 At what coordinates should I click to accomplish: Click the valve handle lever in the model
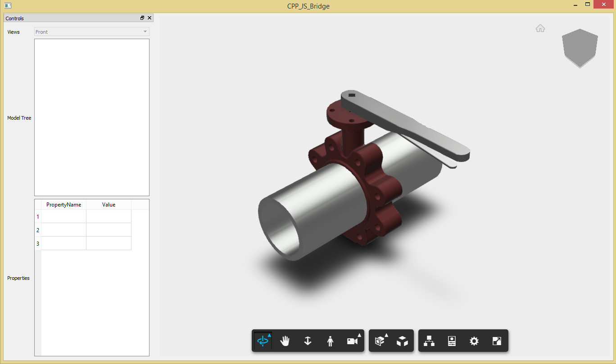405,124
